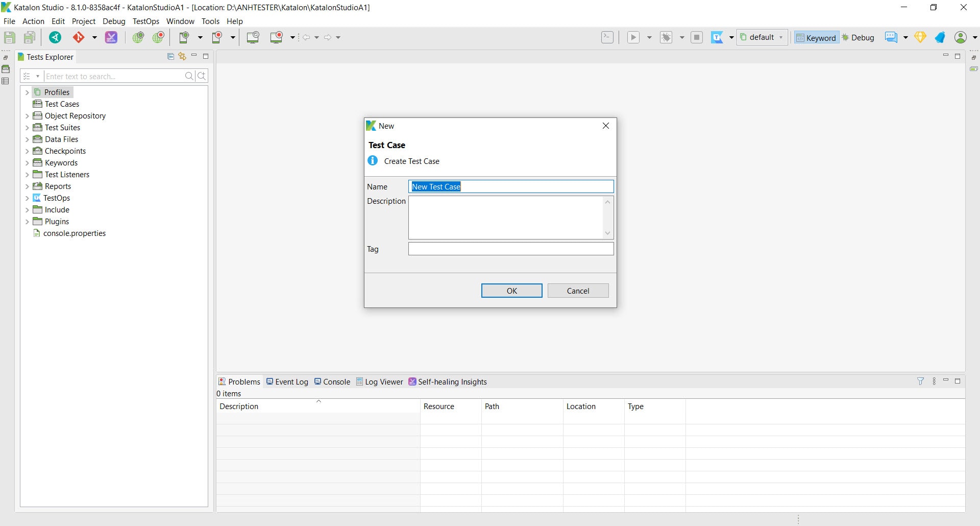Switch to Debug perspective toggle
The image size is (980, 526).
click(x=858, y=37)
